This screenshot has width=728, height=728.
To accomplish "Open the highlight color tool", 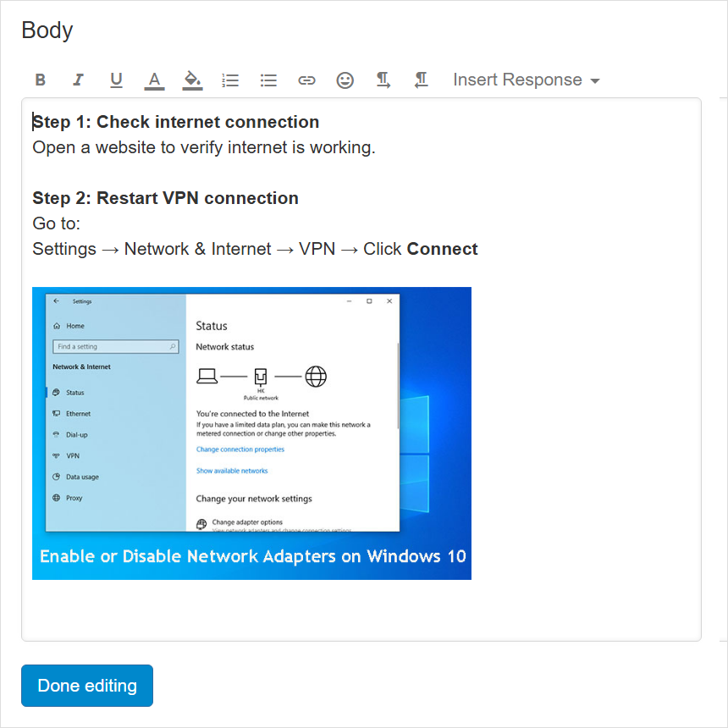I will (x=192, y=80).
